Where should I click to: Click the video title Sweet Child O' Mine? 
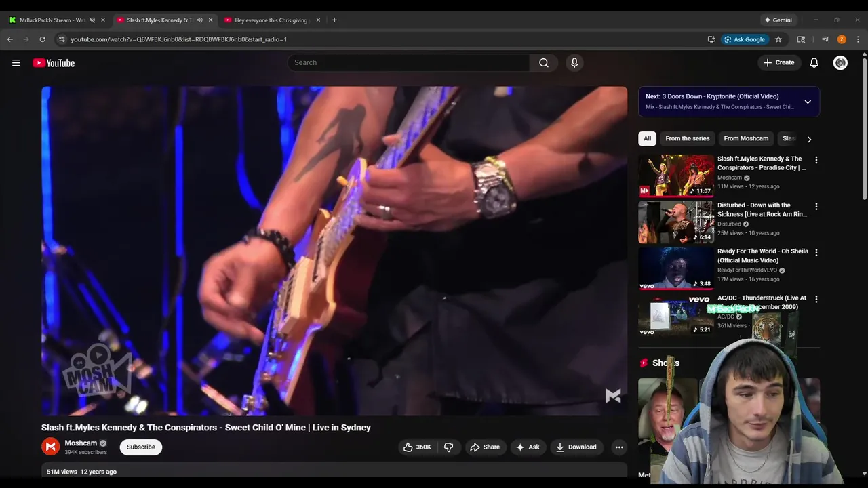206,428
